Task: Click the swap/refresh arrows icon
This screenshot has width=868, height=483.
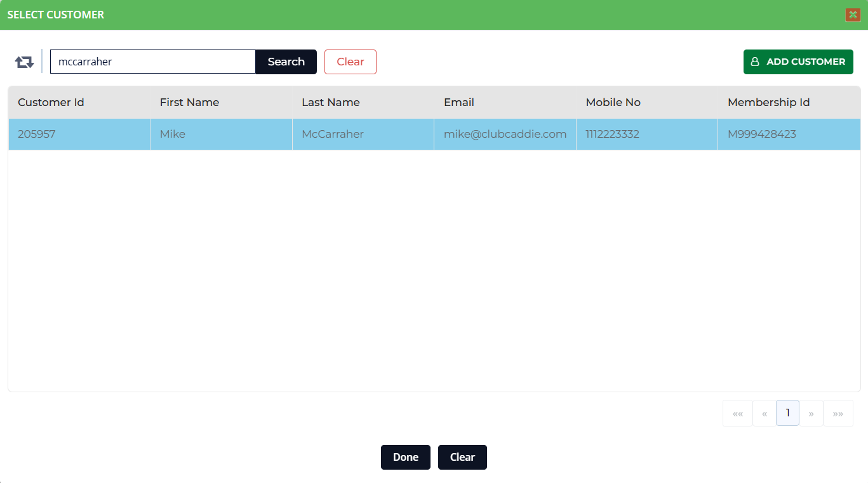Action: pyautogui.click(x=24, y=62)
